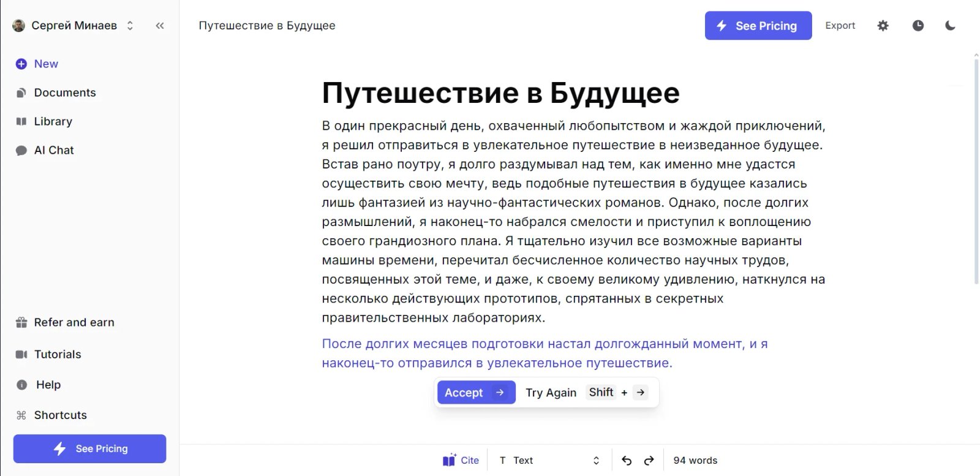This screenshot has height=476, width=980.
Task: Undo the last action
Action: coord(627,461)
